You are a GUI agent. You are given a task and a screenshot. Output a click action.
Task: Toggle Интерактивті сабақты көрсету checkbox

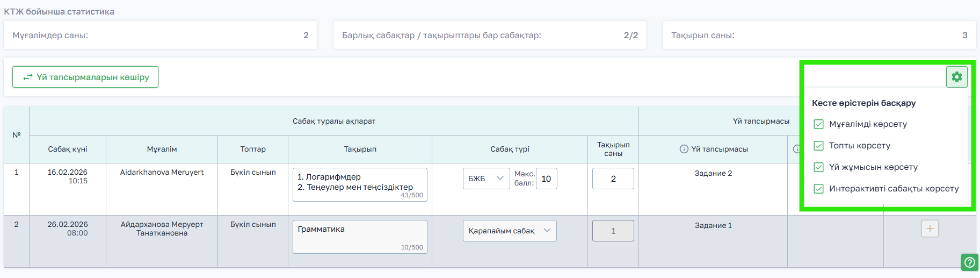pos(818,189)
